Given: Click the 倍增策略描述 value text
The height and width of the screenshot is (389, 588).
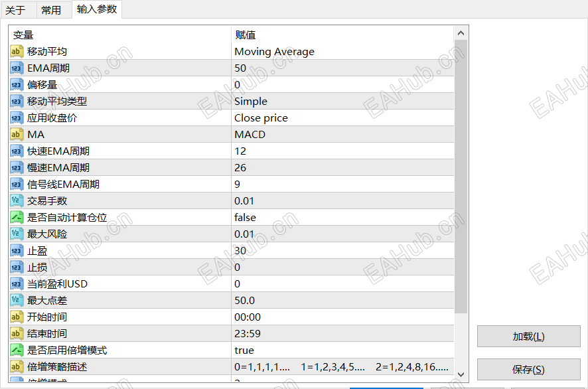Looking at the screenshot, I should point(341,366).
